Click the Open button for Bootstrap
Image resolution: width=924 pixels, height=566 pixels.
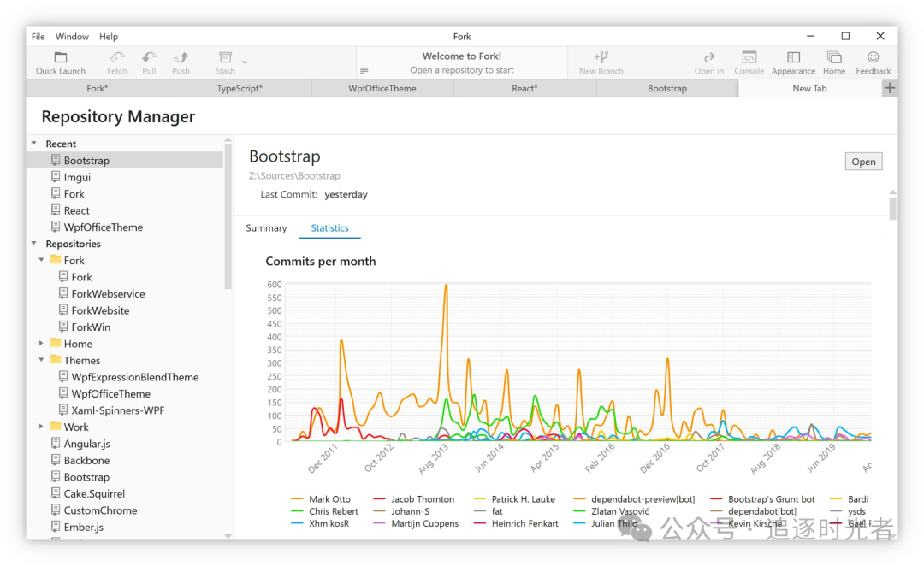pyautogui.click(x=862, y=162)
